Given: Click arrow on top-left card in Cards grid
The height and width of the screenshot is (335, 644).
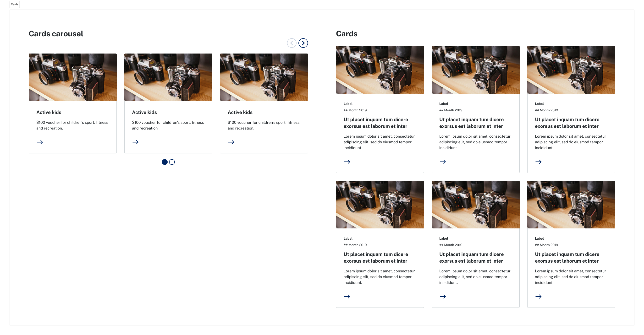Looking at the screenshot, I should point(347,162).
